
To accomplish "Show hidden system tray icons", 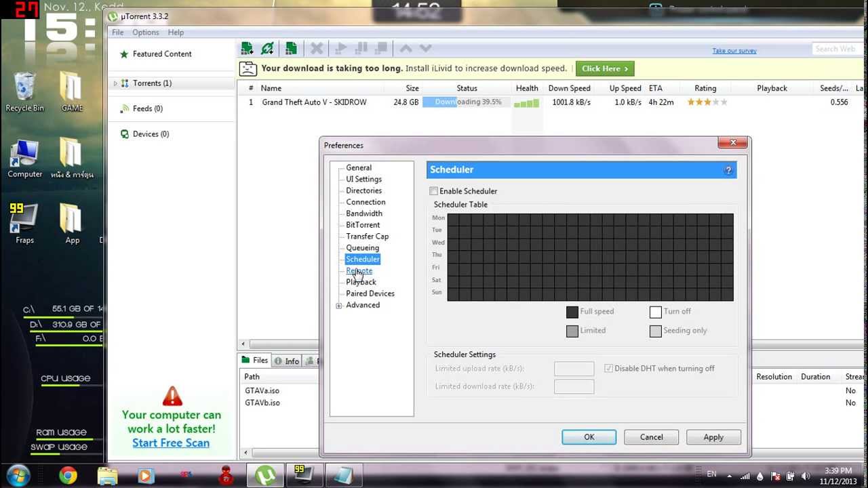I will 730,476.
